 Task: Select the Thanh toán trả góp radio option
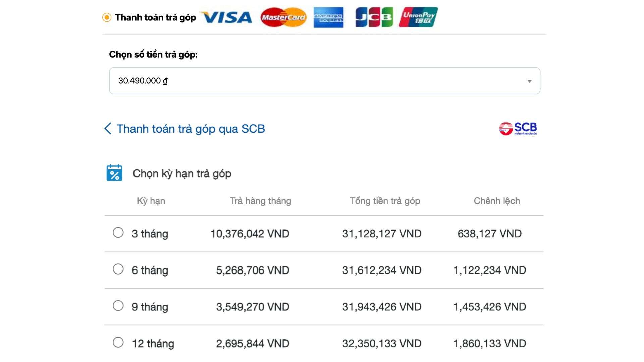click(107, 17)
